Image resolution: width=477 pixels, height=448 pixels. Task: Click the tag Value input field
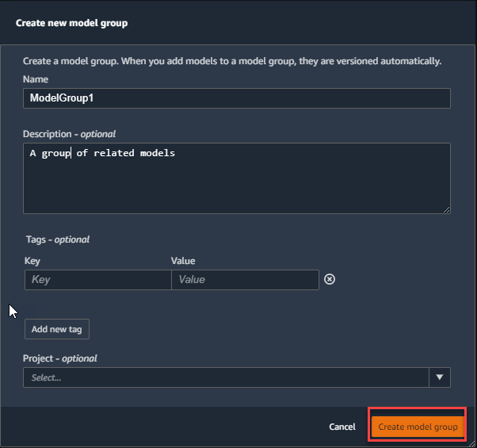pyautogui.click(x=245, y=279)
